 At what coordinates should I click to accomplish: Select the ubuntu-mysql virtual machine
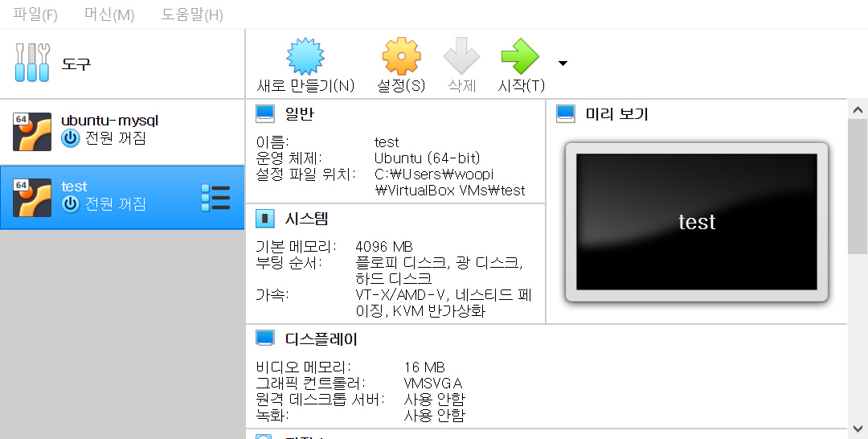click(122, 132)
